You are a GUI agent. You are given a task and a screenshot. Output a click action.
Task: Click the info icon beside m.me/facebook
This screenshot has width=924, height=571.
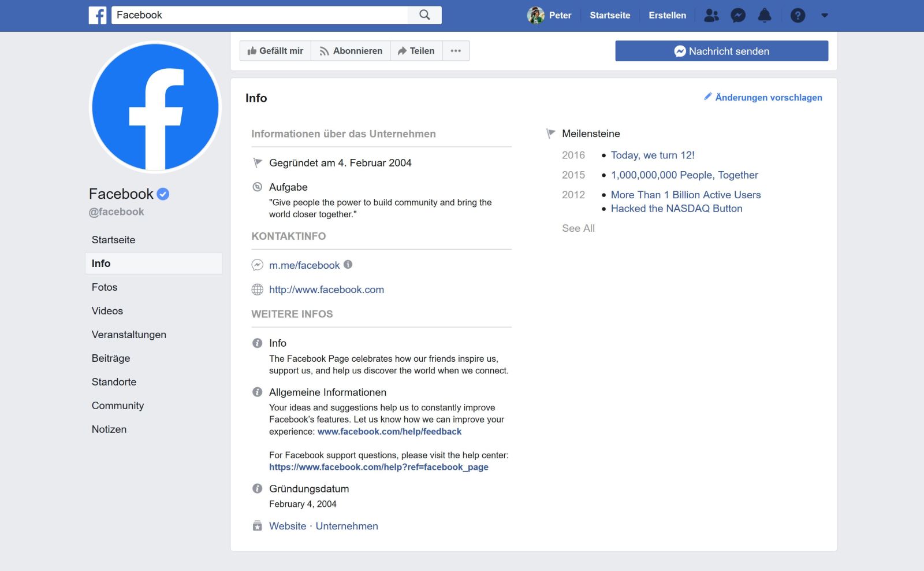pyautogui.click(x=348, y=265)
